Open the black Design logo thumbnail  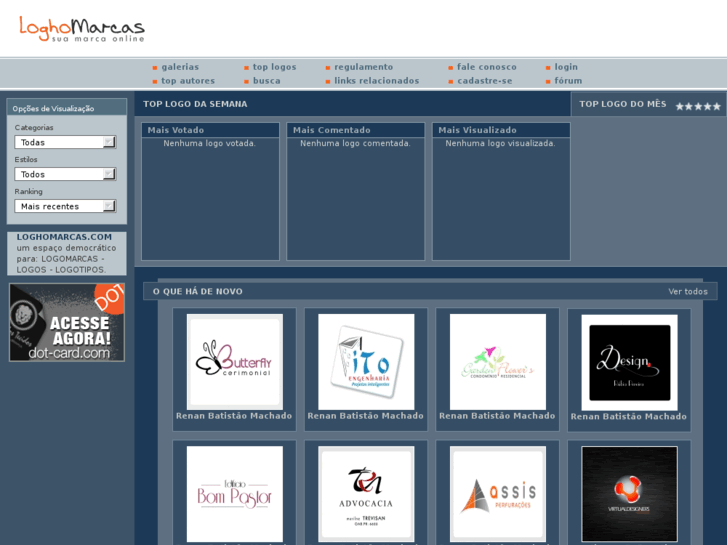pos(630,363)
